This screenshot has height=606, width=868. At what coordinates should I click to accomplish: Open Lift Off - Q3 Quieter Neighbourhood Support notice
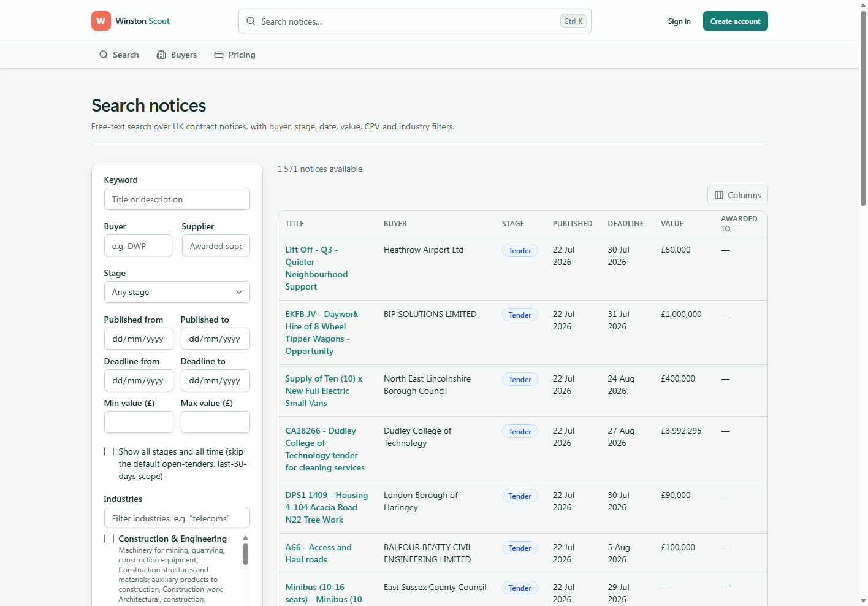tap(316, 268)
